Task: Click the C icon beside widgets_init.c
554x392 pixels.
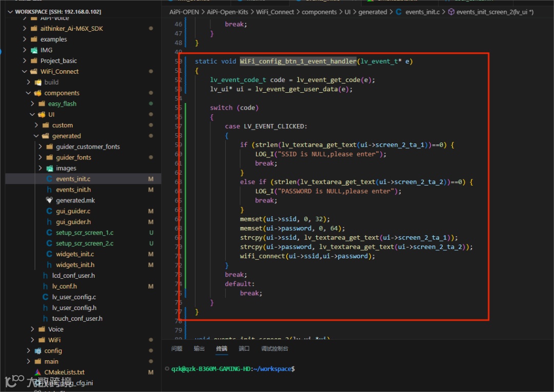Action: pos(49,254)
